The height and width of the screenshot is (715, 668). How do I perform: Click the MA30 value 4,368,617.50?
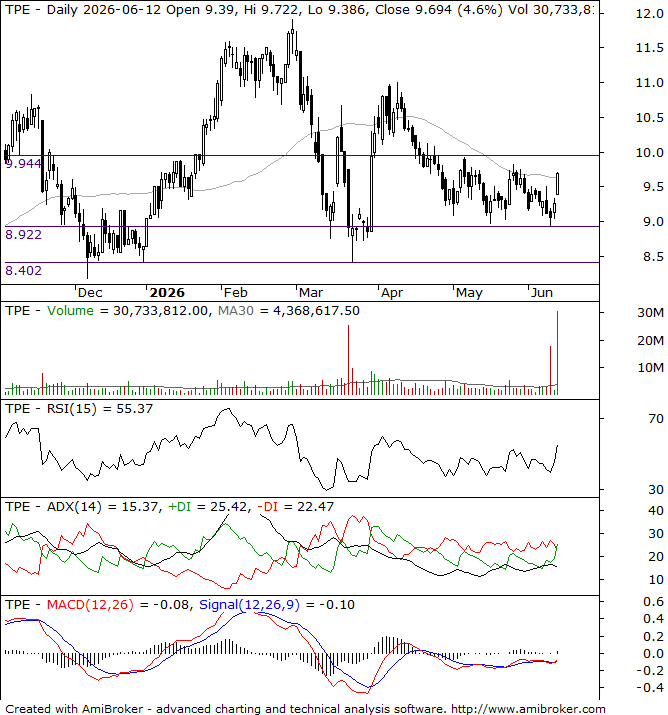pos(316,311)
